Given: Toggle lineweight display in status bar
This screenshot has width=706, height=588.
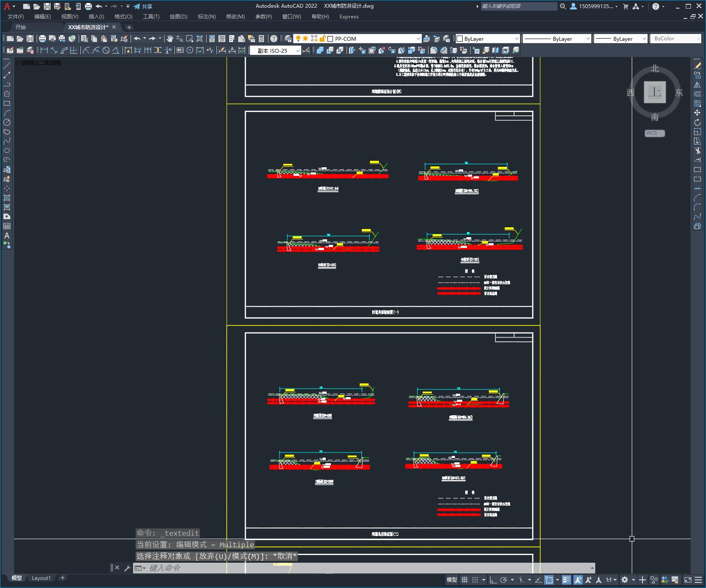Looking at the screenshot, I should 567,580.
